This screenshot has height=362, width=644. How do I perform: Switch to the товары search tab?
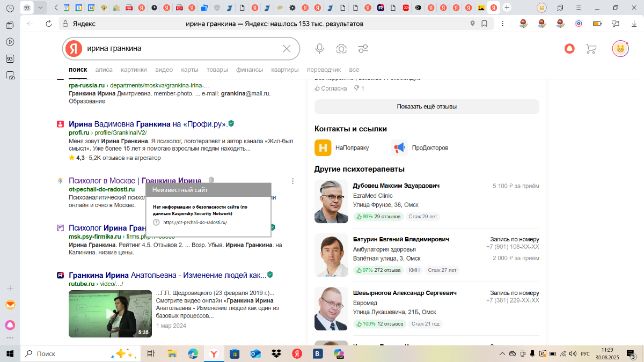[217, 70]
